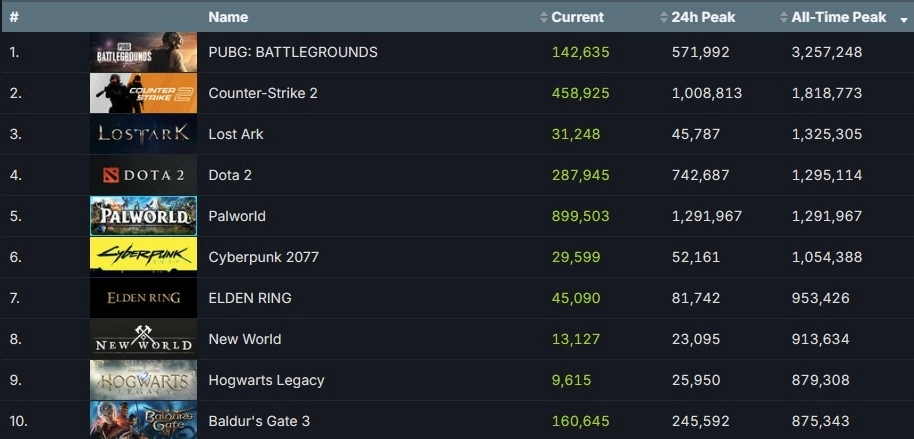Open the ELDEN RING name link

[x=250, y=298]
